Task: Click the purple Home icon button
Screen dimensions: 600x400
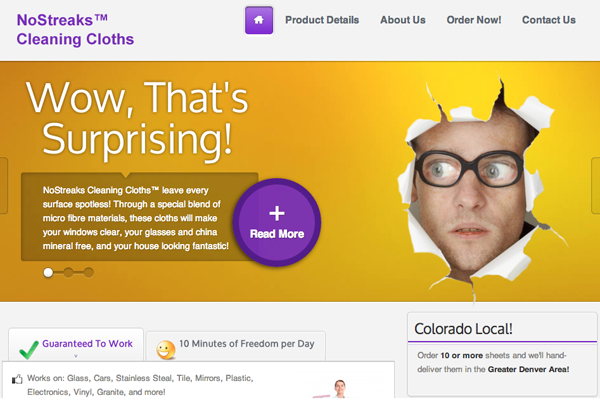Action: point(258,20)
